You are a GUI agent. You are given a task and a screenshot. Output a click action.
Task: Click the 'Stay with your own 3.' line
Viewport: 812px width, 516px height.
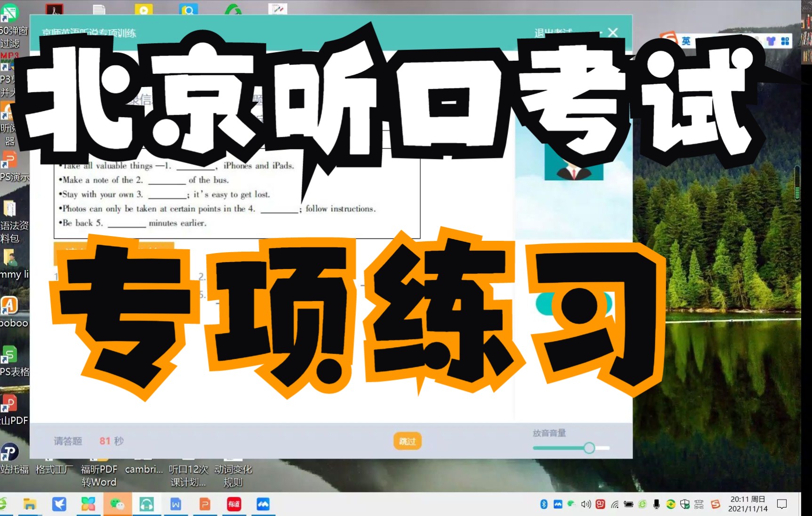coord(164,195)
